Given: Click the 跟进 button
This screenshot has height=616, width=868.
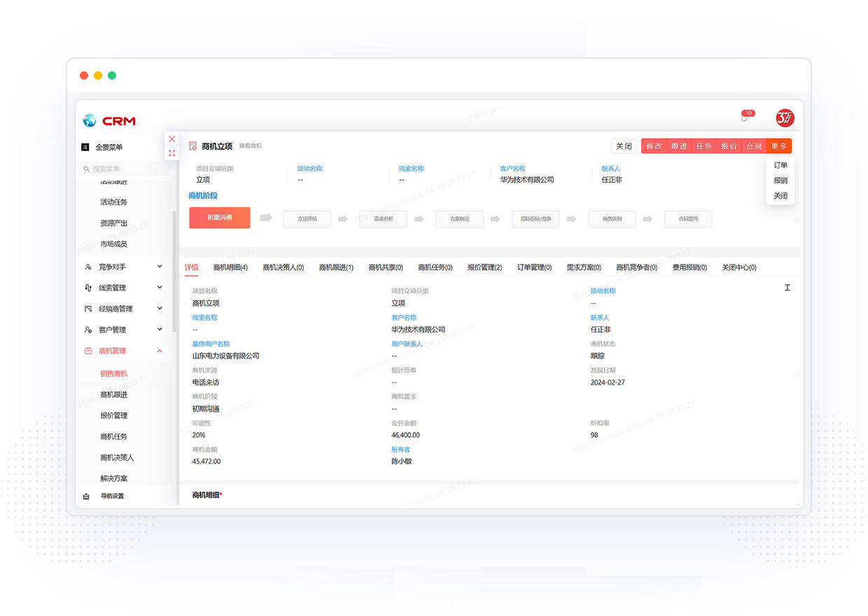Looking at the screenshot, I should [679, 146].
